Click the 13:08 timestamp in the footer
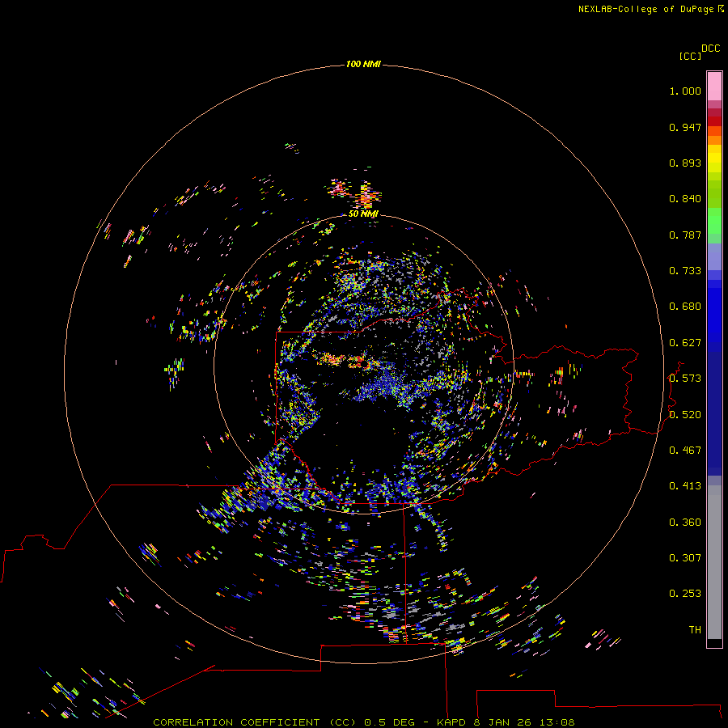This screenshot has height=728, width=728. coord(557,722)
